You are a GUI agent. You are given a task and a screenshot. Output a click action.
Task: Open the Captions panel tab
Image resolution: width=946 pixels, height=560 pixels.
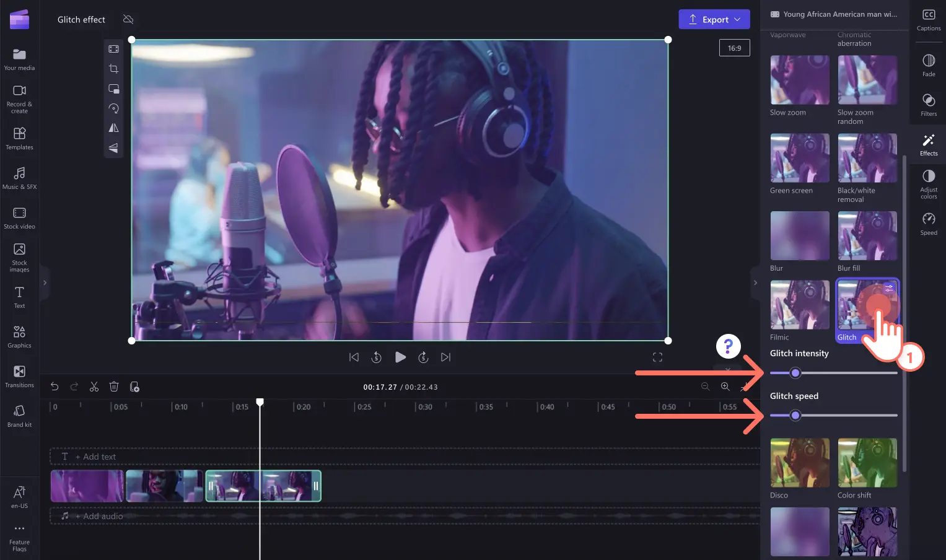click(x=929, y=20)
